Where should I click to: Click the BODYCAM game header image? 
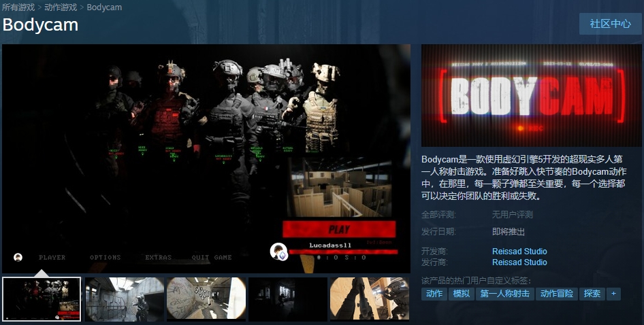click(x=532, y=96)
